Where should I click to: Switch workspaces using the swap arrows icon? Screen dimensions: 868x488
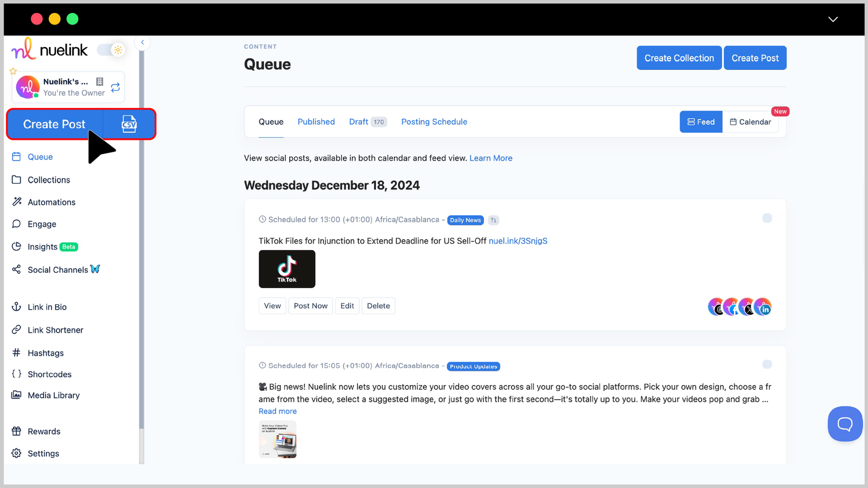(x=115, y=87)
